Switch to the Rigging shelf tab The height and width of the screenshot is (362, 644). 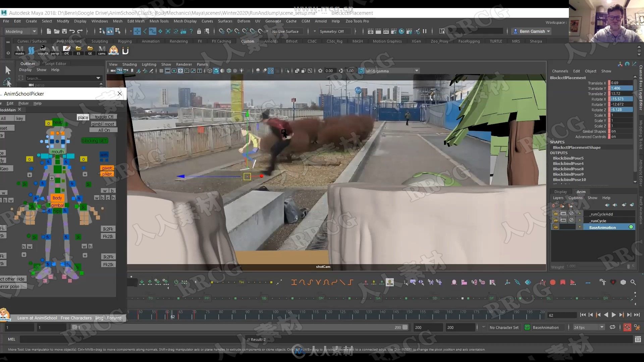coord(125,41)
